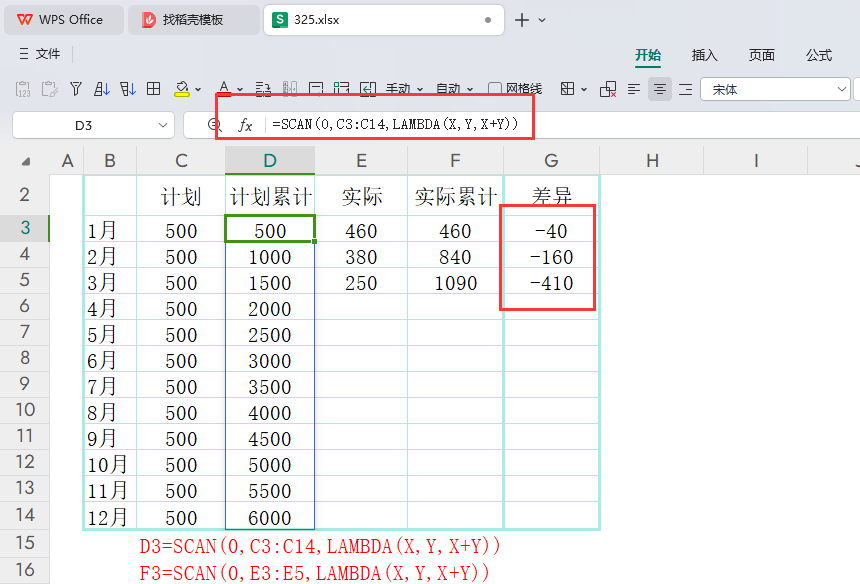860x584 pixels.
Task: Toggle the 网格线 gridlines checkbox
Action: click(495, 89)
